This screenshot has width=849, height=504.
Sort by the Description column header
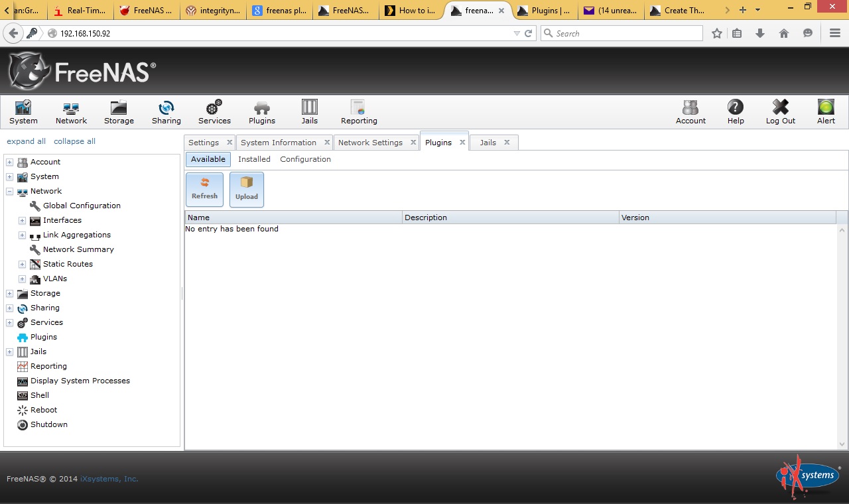click(510, 218)
